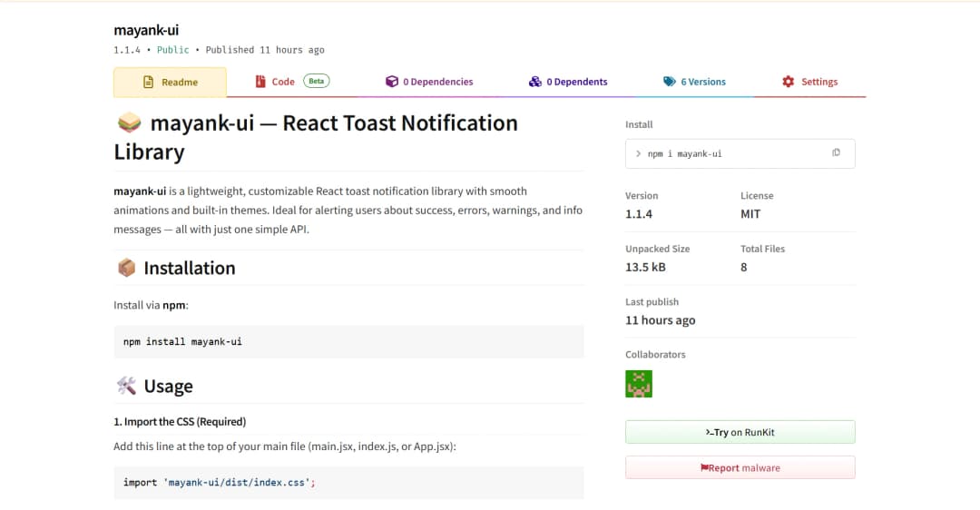Click the 'Usage' heading
The image size is (980, 510).
click(x=168, y=387)
